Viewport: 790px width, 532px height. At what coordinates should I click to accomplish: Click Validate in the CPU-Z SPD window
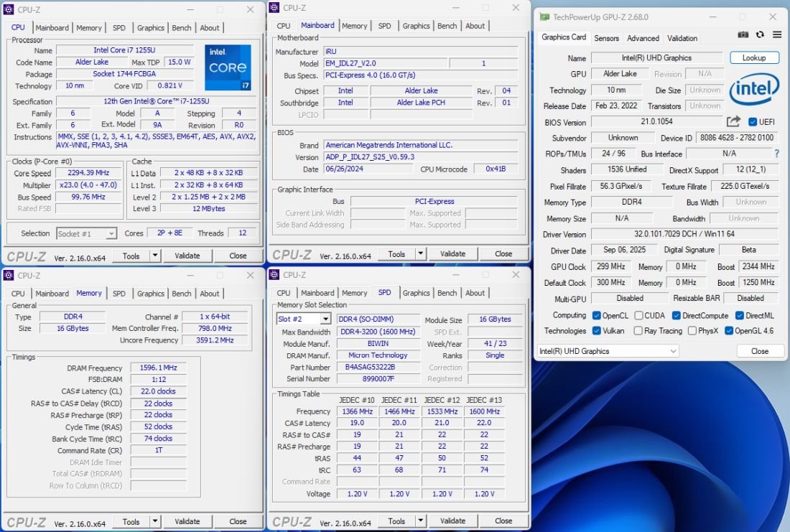tap(452, 521)
